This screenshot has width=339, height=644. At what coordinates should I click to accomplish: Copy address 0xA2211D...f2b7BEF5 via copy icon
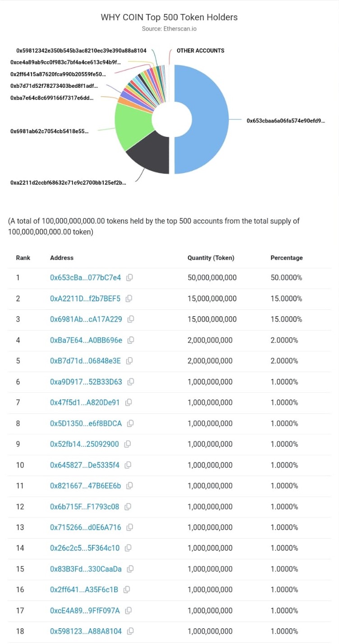coord(128,298)
